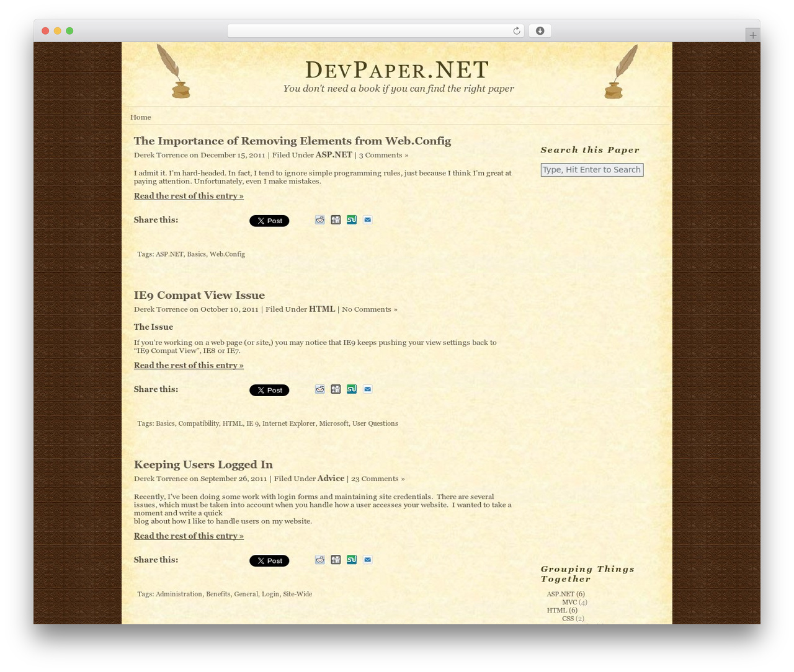This screenshot has height=672, width=794.
Task: Select the 'Benefits' tag
Action: pos(218,594)
